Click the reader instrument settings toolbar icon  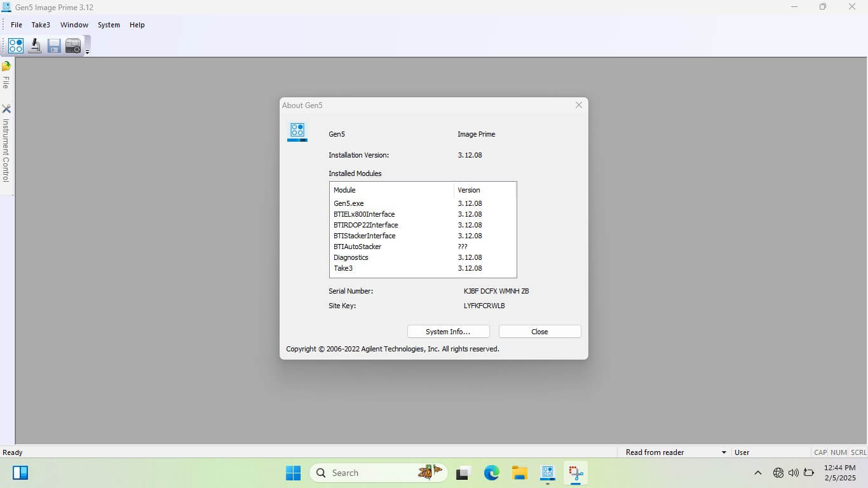[73, 46]
